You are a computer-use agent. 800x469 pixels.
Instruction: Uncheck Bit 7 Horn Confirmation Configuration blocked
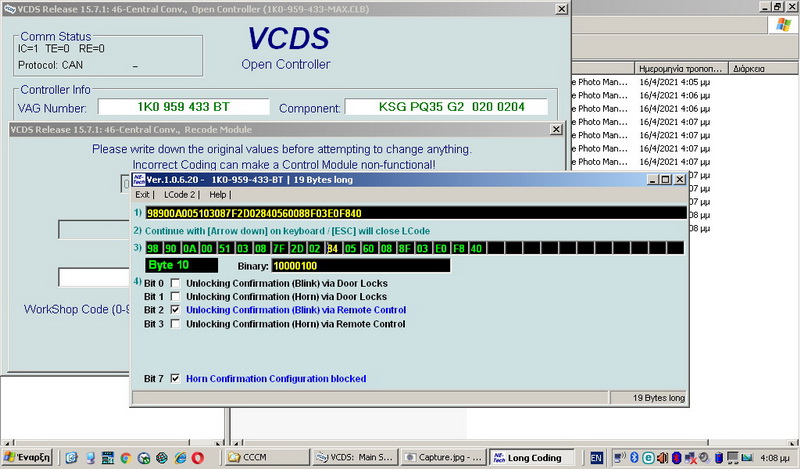[175, 378]
